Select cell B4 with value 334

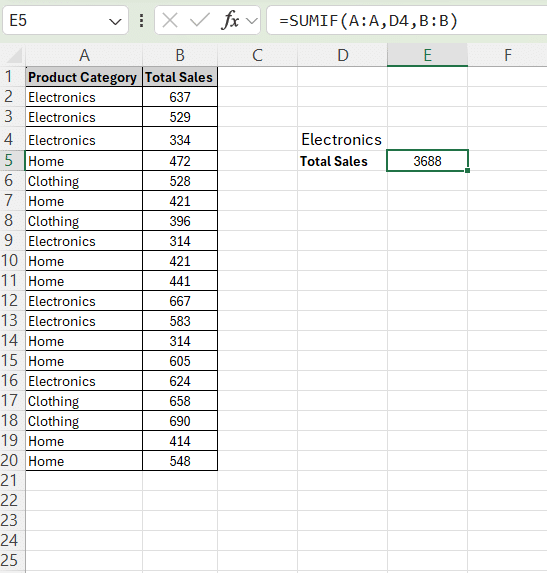180,139
